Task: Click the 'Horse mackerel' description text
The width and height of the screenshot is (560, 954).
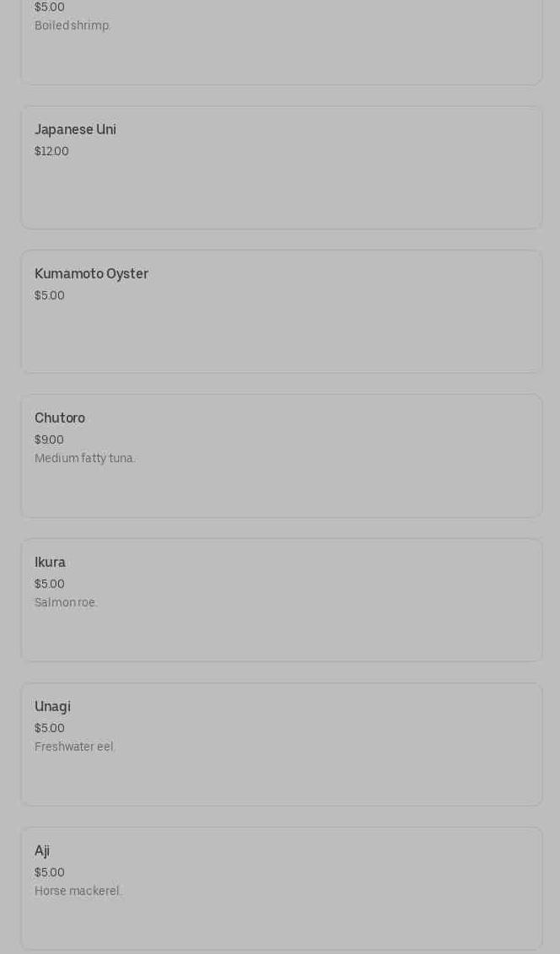Action: pyautogui.click(x=78, y=891)
